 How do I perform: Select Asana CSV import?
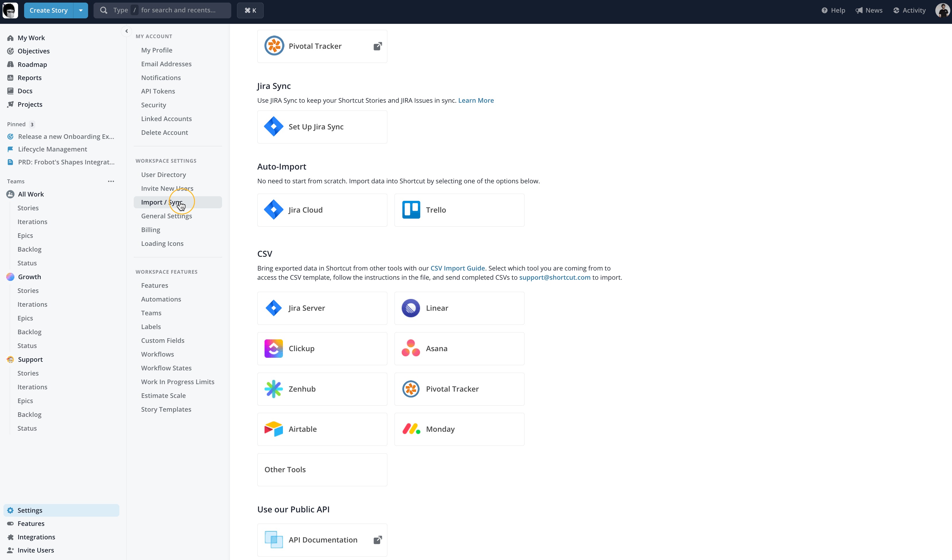coord(459,349)
